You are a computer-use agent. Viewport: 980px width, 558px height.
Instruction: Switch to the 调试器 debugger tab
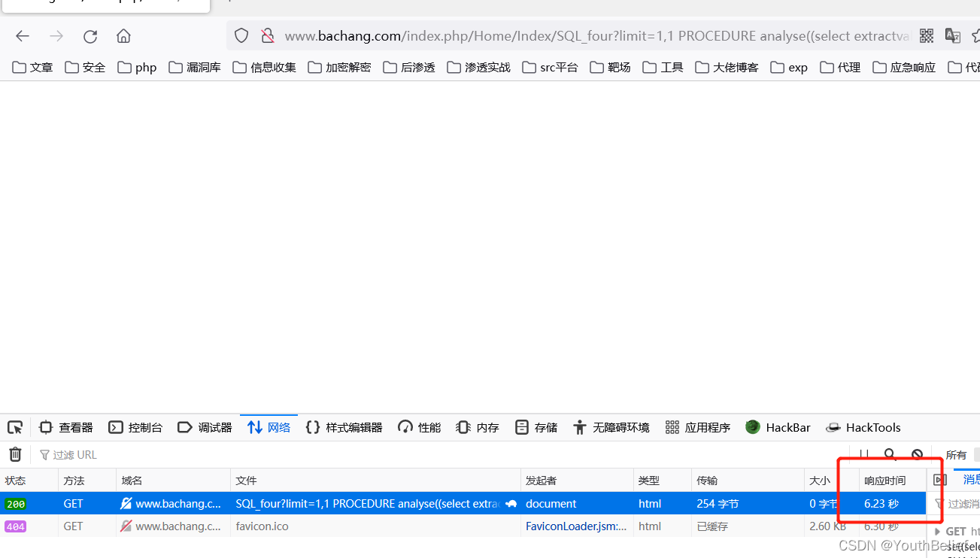pos(205,427)
